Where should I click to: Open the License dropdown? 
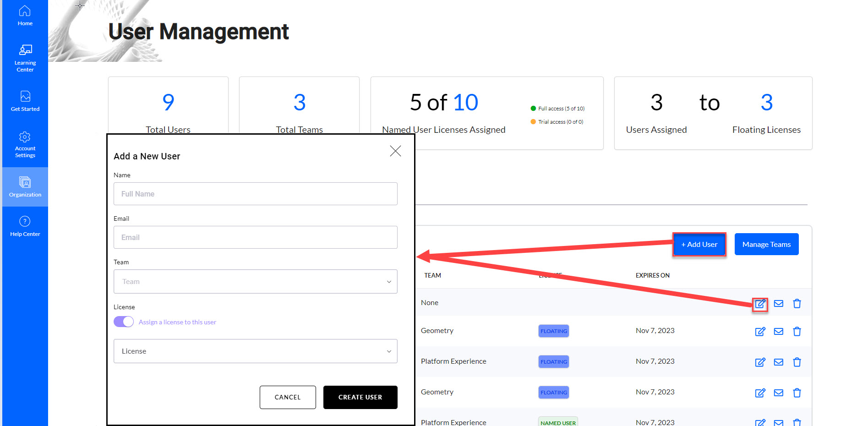(256, 351)
